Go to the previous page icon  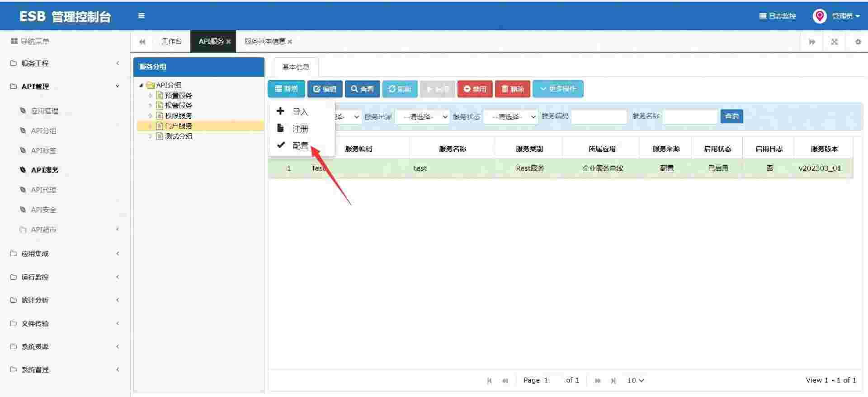point(505,381)
